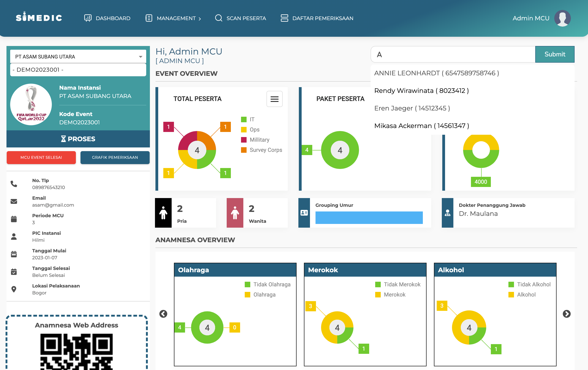
Task: Click the blue Grouping Umur bar
Action: pos(369,217)
